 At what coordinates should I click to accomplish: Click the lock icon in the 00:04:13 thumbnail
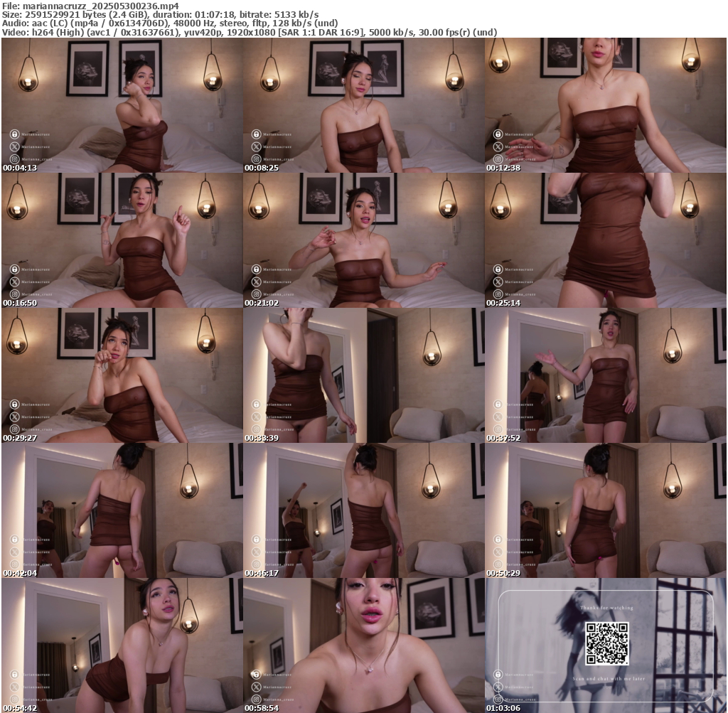point(14,134)
